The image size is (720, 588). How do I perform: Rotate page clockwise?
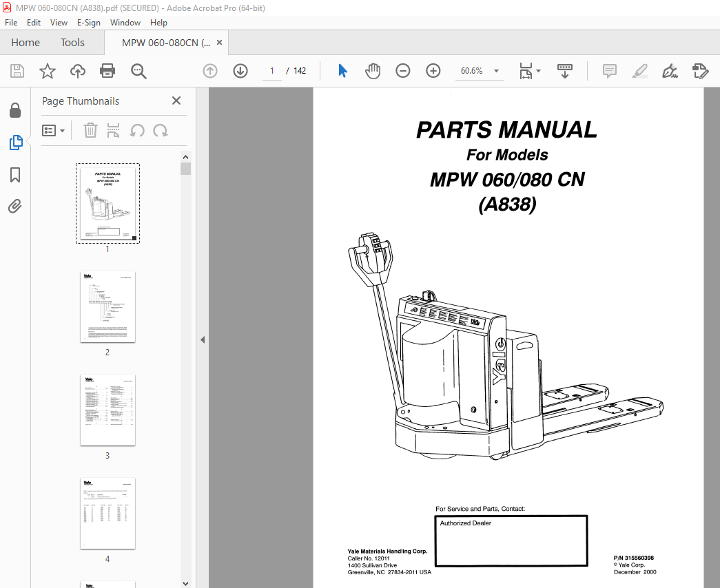(161, 131)
